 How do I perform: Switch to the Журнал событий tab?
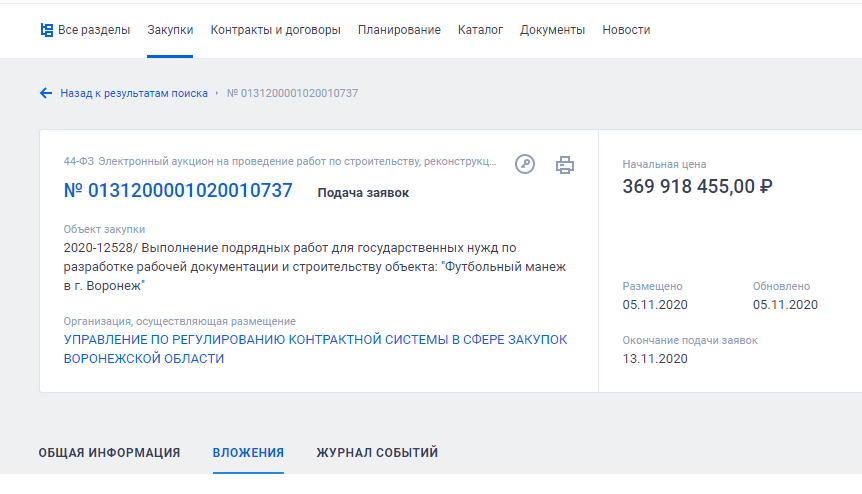click(377, 453)
